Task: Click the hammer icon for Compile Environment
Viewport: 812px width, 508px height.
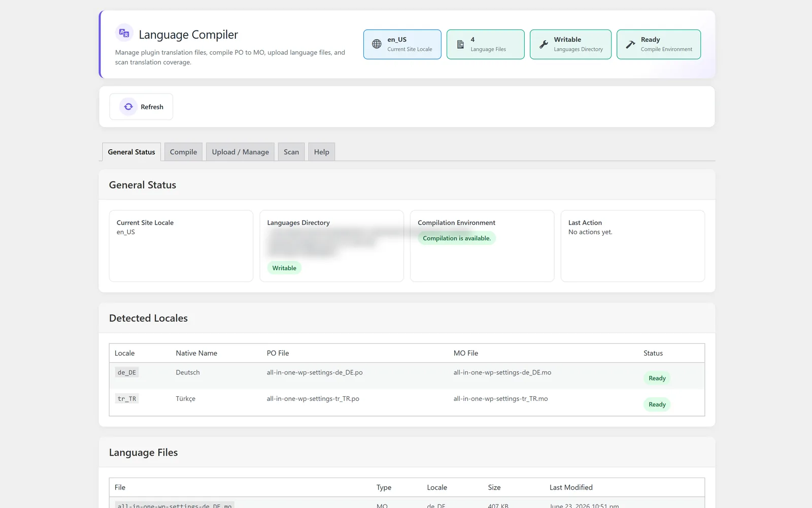Action: point(630,44)
